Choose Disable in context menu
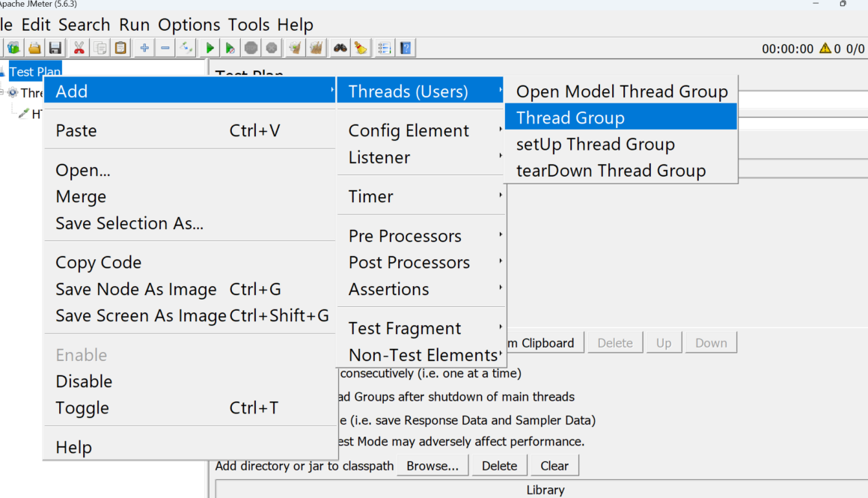Screen dimensions: 868x498 (84, 381)
